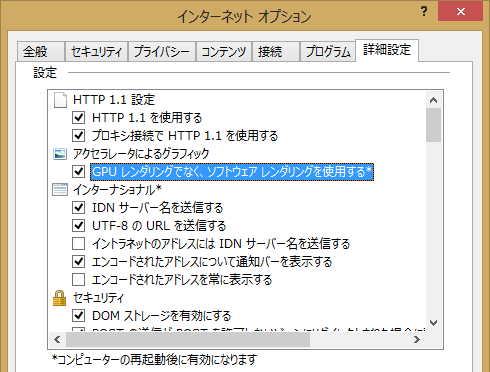This screenshot has width=490, height=372.
Task: Switch to the プログラム tab
Action: coord(328,52)
